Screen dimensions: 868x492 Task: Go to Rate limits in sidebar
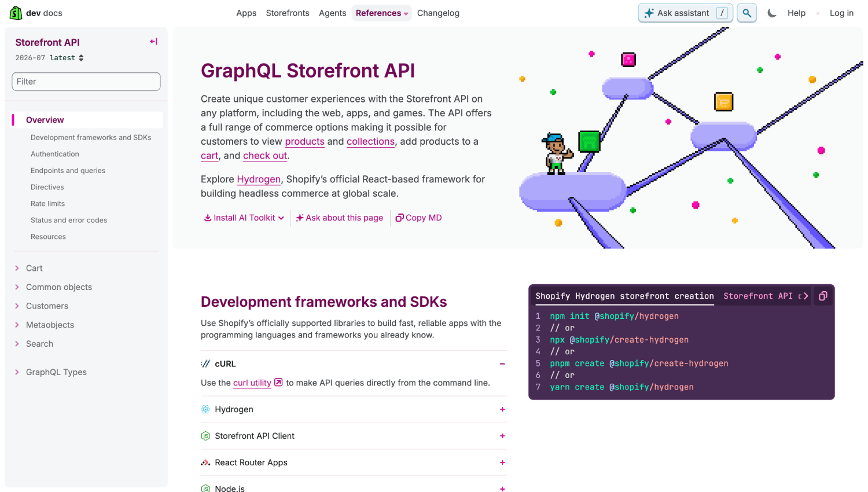[x=47, y=204]
